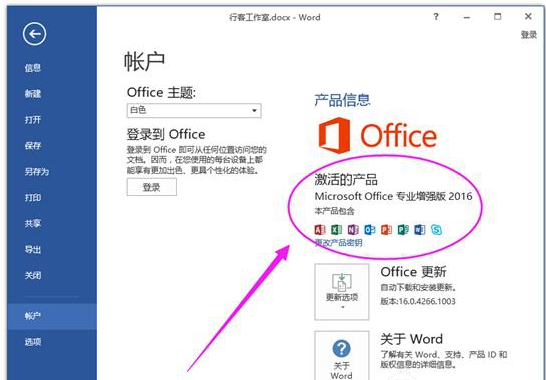Click the 更改产品密钥 link

point(338,243)
